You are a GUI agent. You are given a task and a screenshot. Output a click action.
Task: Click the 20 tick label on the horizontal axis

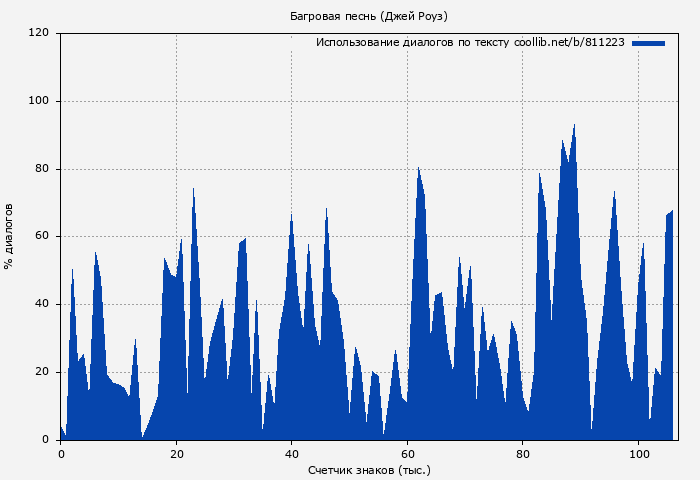(x=176, y=453)
